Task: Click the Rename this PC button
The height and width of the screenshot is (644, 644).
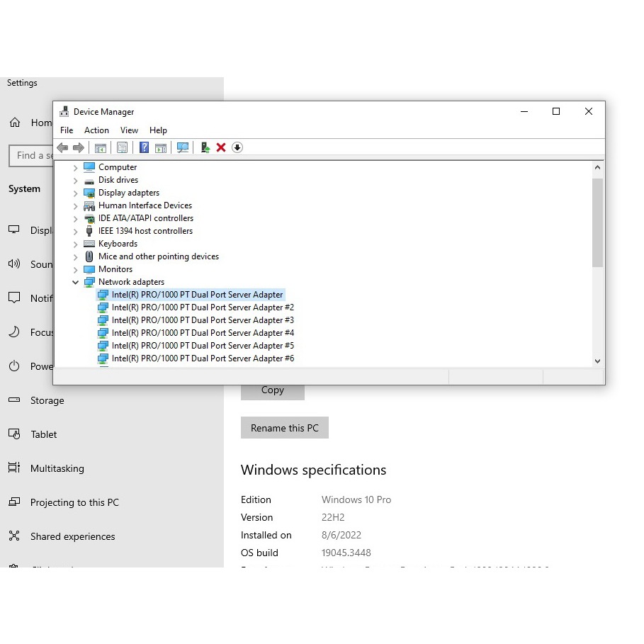Action: click(x=285, y=428)
